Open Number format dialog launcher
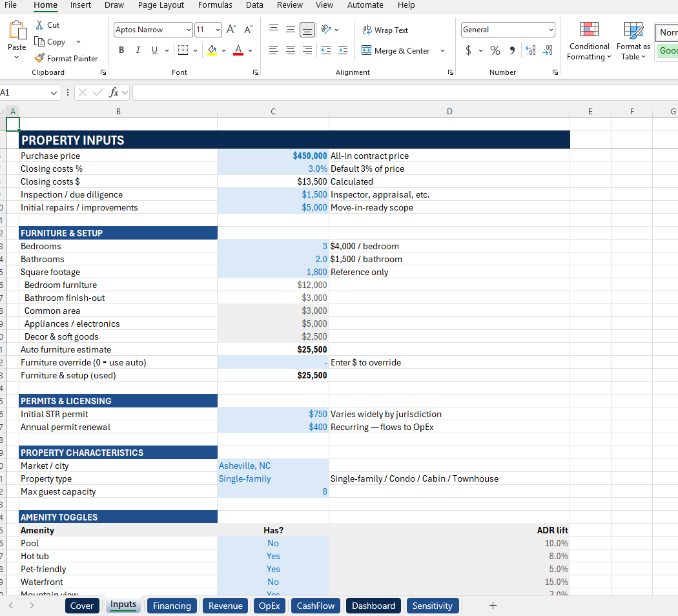 coord(555,72)
